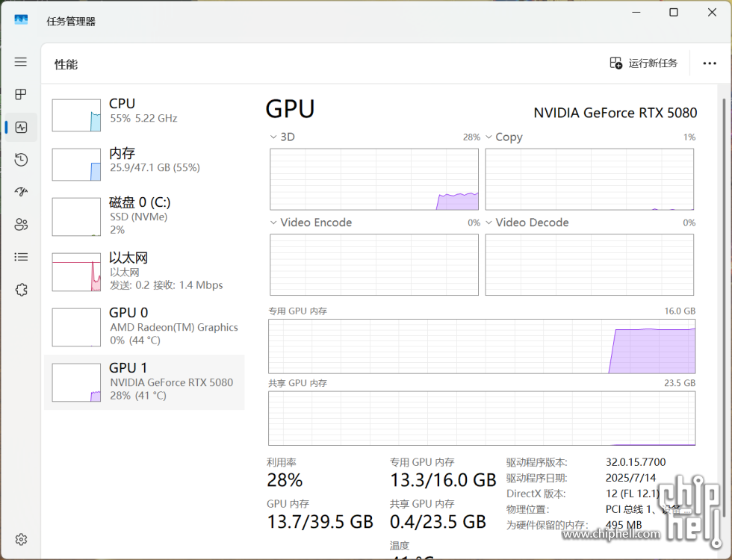Click the Video Decode graph
Viewport: 732px width, 560px height.
(589, 264)
